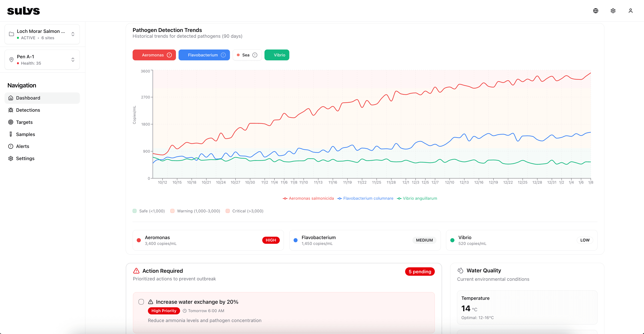644x334 pixels.
Task: Click the globe language icon
Action: 595,11
